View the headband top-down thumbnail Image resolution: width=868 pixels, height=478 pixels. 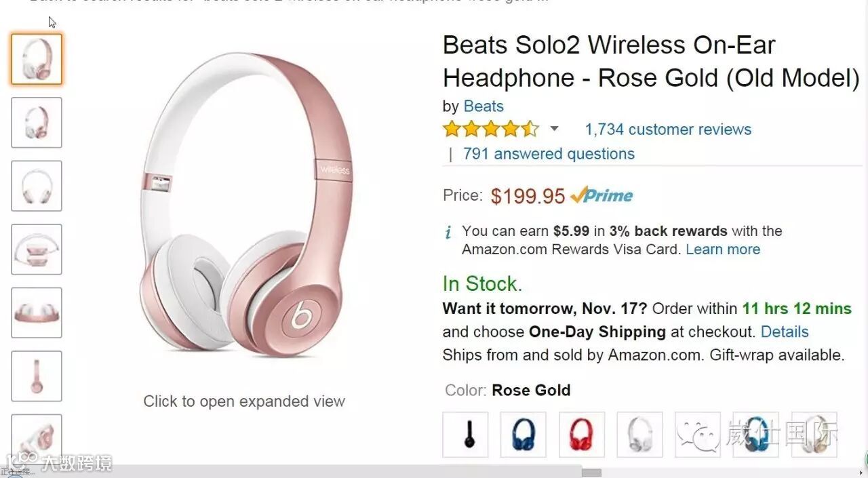(37, 313)
